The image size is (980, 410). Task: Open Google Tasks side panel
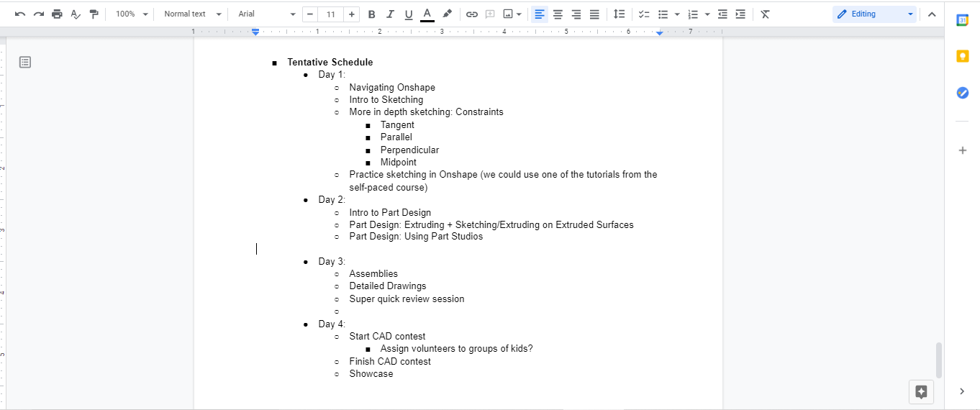(962, 92)
